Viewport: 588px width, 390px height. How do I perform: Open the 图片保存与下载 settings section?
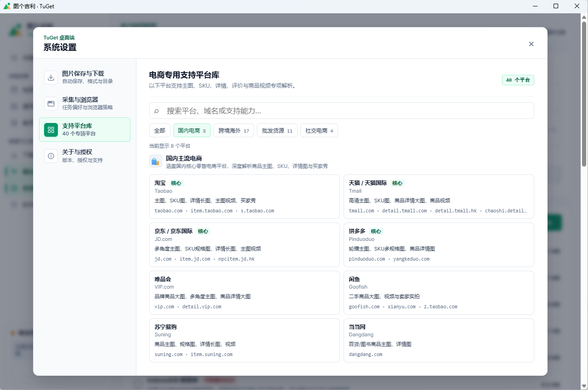85,77
